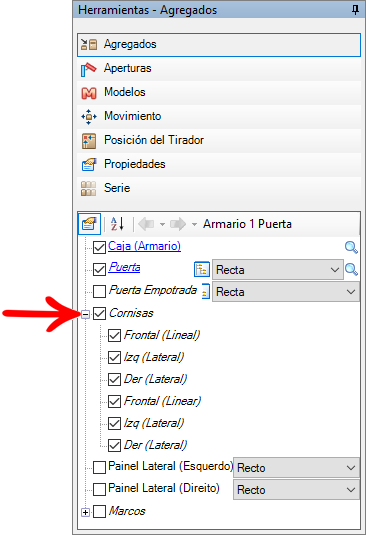Open Painel Lateral (Esquerdo) Recto dropdown

click(x=296, y=467)
